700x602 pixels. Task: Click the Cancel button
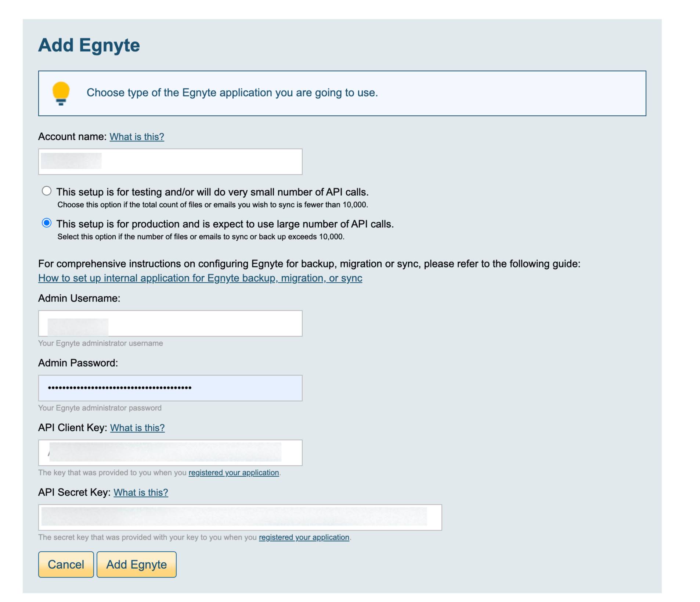point(66,565)
